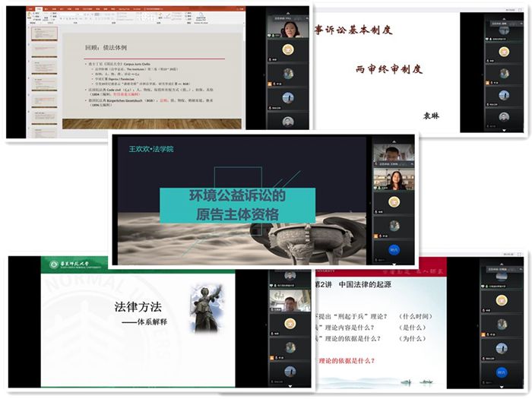The image size is (532, 399).
Task: Click the 两审终审制度 heading on the slide
Action: pyautogui.click(x=388, y=70)
